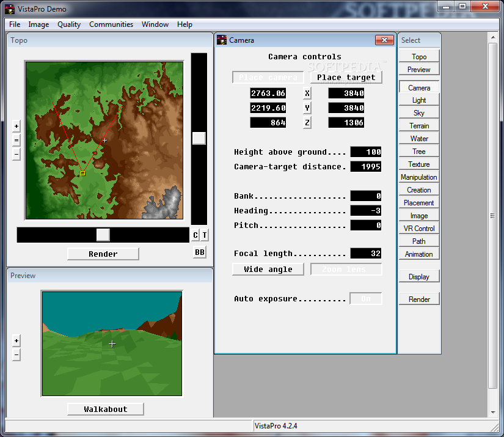Select Place target mode
Screen dimensions: 504x437
(346, 78)
